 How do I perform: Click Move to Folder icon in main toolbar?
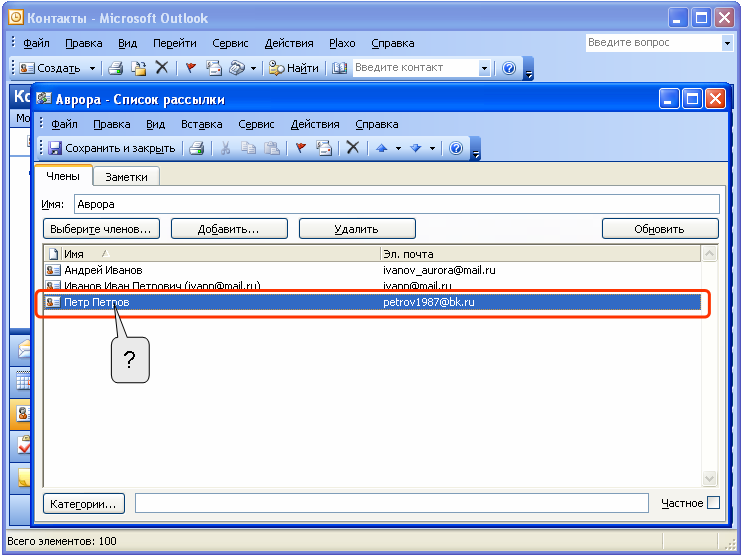(138, 68)
